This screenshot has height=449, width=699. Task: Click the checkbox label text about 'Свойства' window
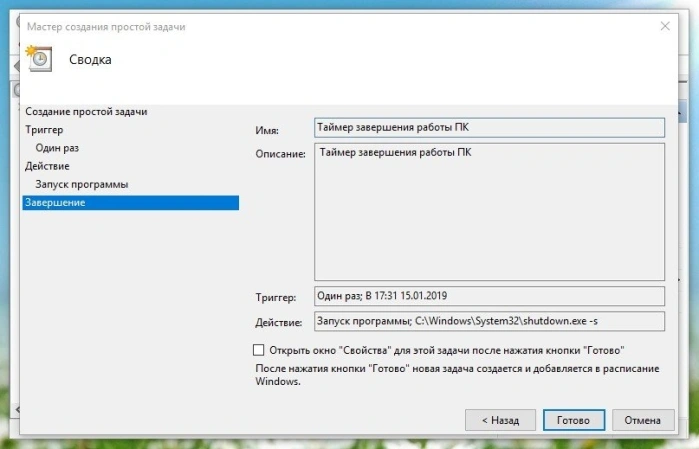[x=447, y=350]
